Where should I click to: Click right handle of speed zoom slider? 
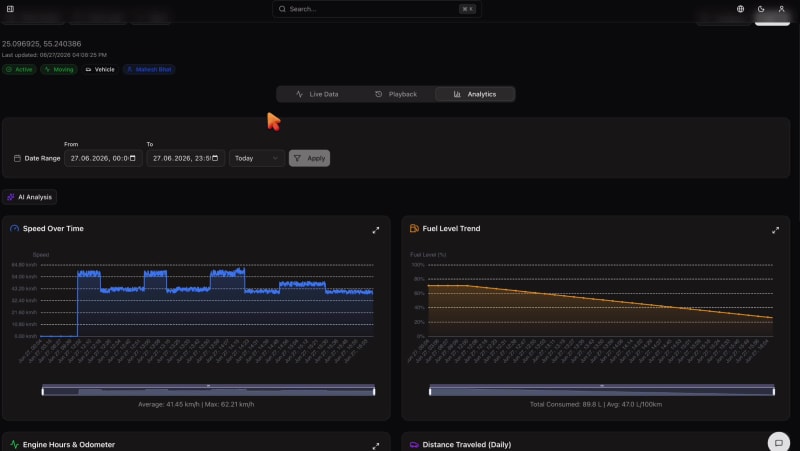(x=374, y=391)
